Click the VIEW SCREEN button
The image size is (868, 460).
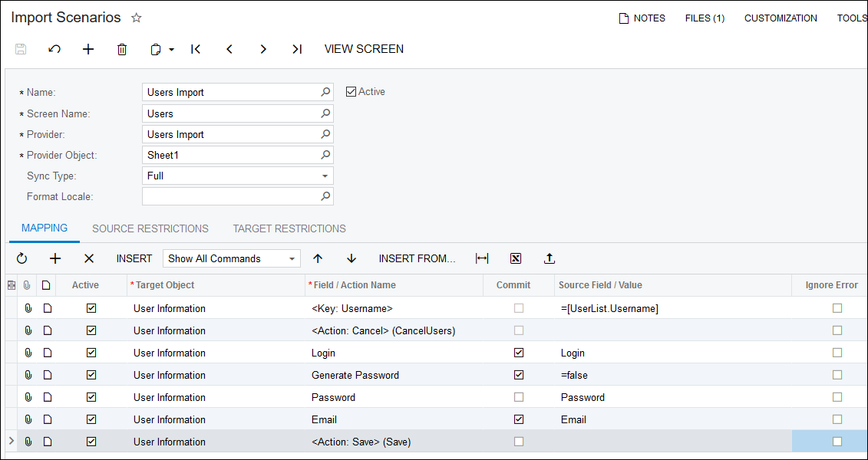tap(364, 49)
